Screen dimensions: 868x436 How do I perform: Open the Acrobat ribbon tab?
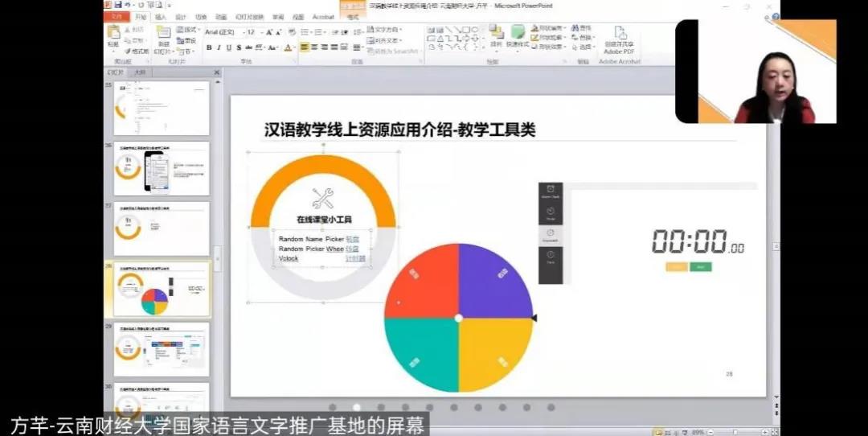click(323, 16)
